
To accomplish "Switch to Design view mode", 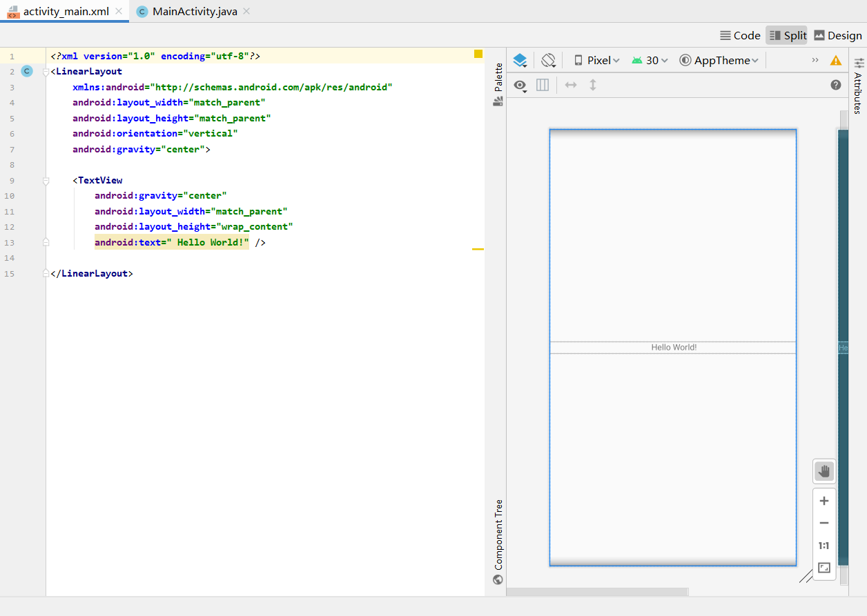I will tap(837, 35).
